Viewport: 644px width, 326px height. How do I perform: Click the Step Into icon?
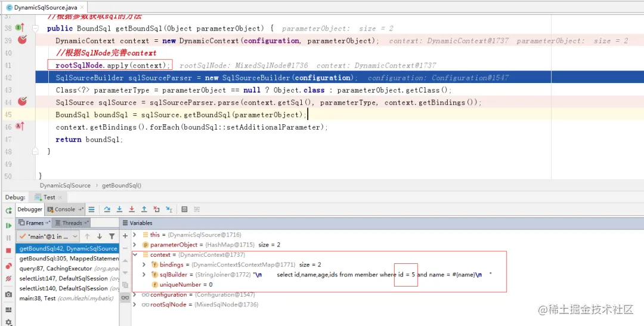(x=119, y=209)
